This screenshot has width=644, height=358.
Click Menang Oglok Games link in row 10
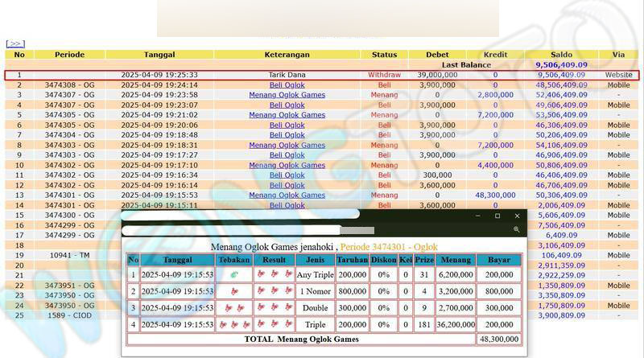[x=287, y=165]
